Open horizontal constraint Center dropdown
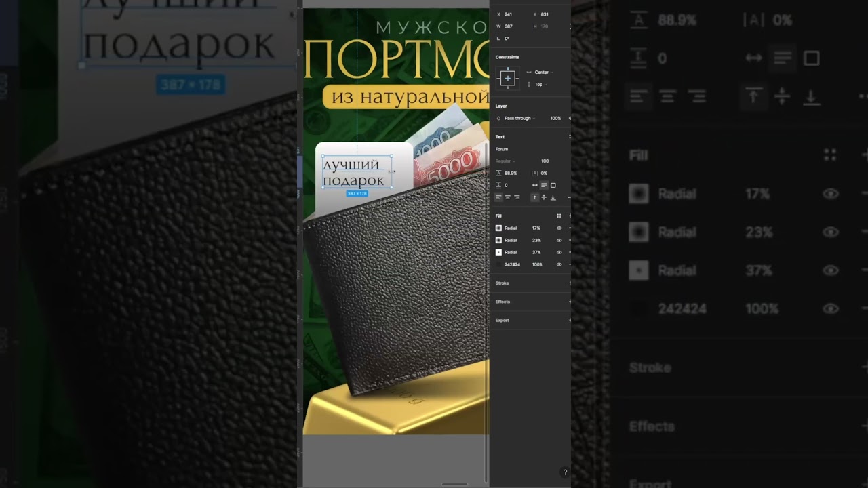868x488 pixels. tap(540, 73)
